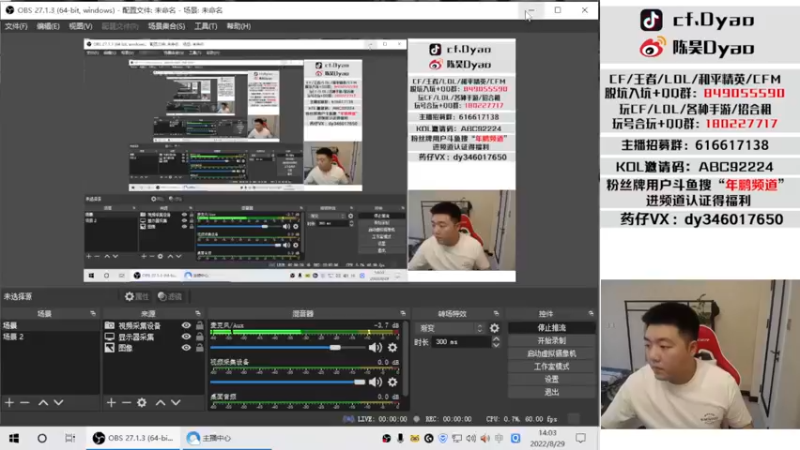Open the 编辑(E) menu
Screen dimensions: 800x450
tap(48, 26)
